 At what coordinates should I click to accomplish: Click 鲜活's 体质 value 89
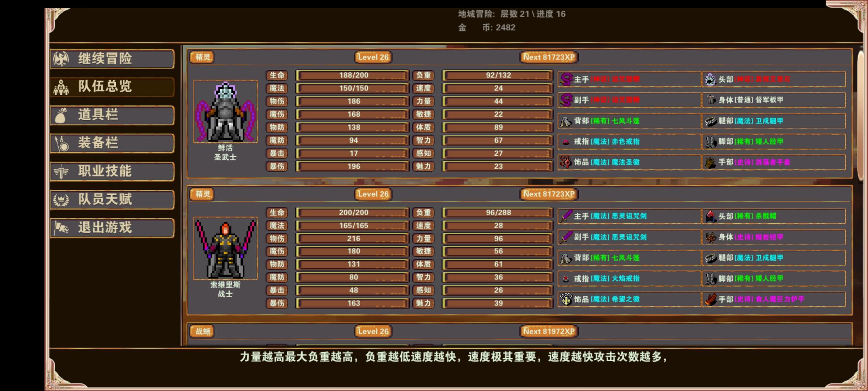click(x=498, y=127)
